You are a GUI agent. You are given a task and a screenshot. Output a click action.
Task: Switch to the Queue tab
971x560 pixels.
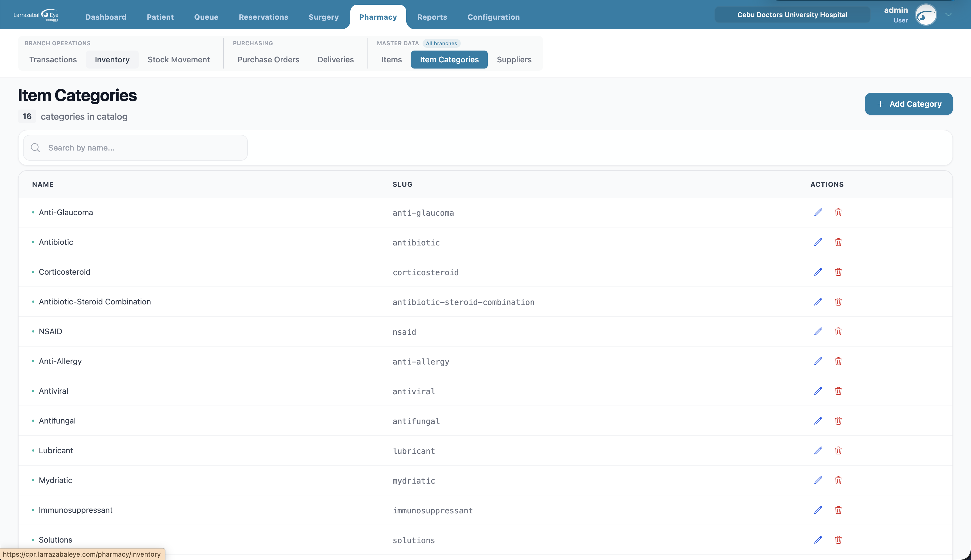[x=206, y=17]
